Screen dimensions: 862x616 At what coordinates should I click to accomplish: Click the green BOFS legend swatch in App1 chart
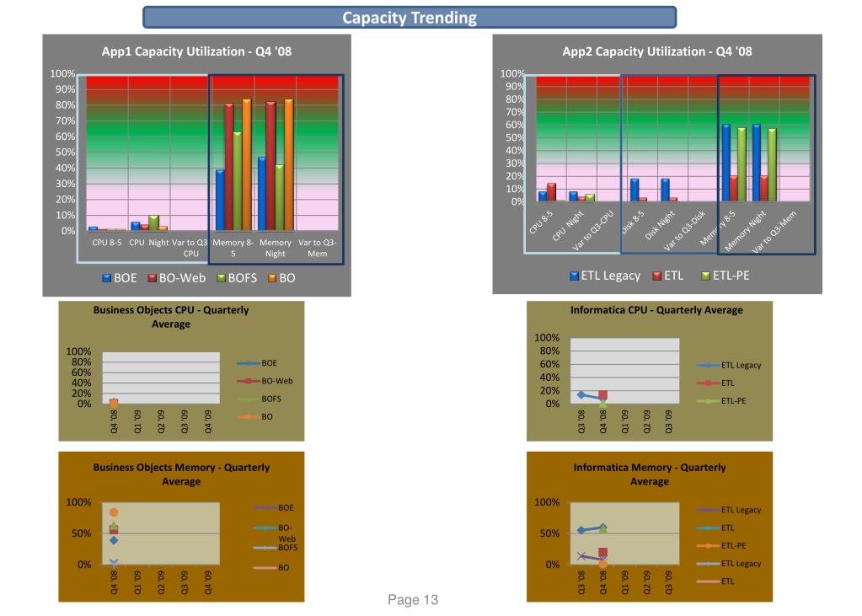click(x=221, y=278)
